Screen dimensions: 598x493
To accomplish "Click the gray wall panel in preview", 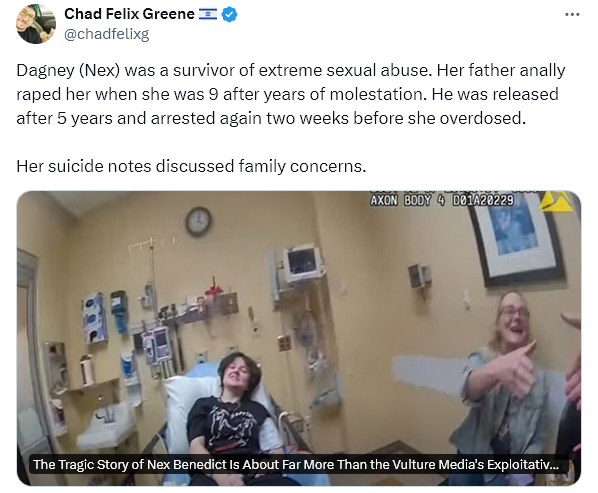I will pos(430,376).
